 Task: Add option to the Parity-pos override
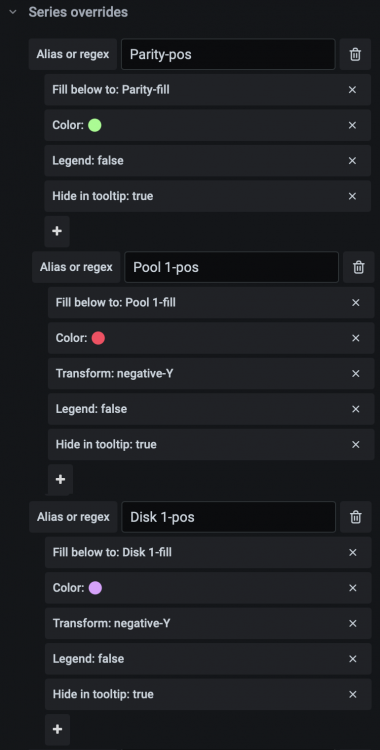click(57, 232)
